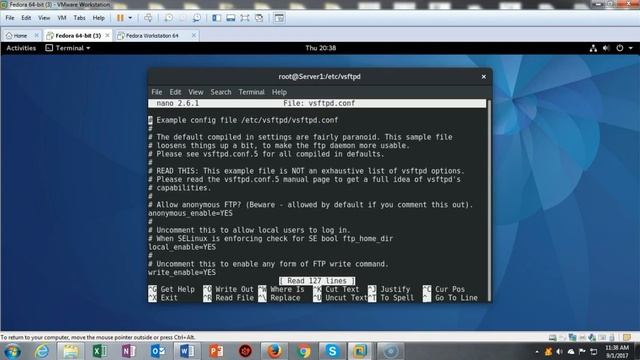Image resolution: width=640 pixels, height=360 pixels.
Task: Open Excel from the taskbar
Action: click(x=100, y=351)
